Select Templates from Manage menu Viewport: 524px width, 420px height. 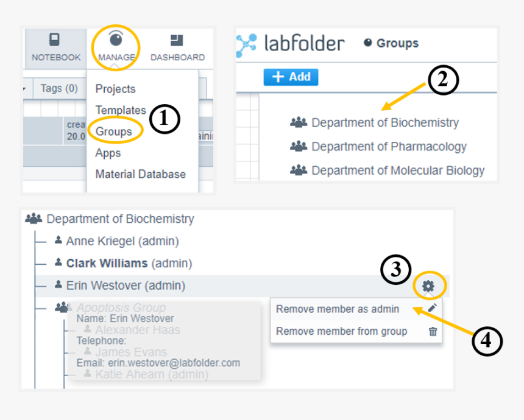(120, 110)
